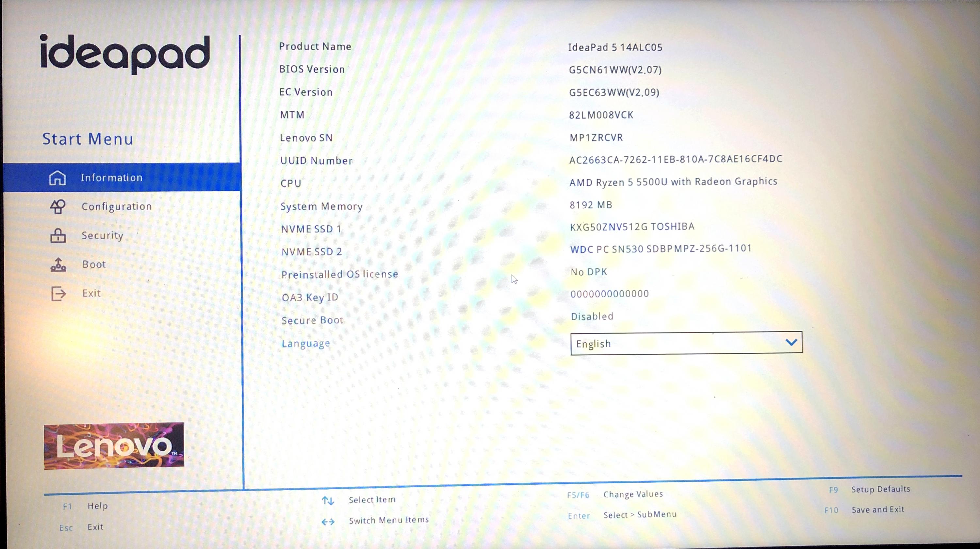Image resolution: width=980 pixels, height=549 pixels.
Task: Toggle Secure Boot from Disabled
Action: 592,316
